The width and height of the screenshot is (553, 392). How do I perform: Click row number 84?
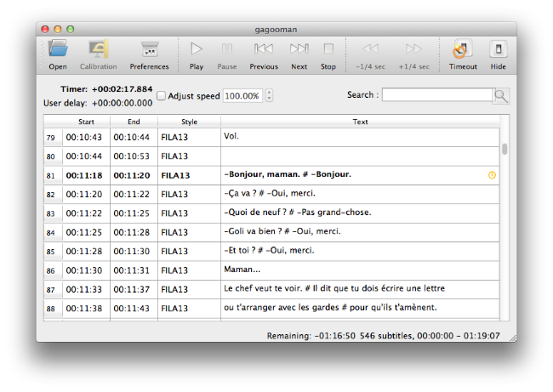point(51,233)
